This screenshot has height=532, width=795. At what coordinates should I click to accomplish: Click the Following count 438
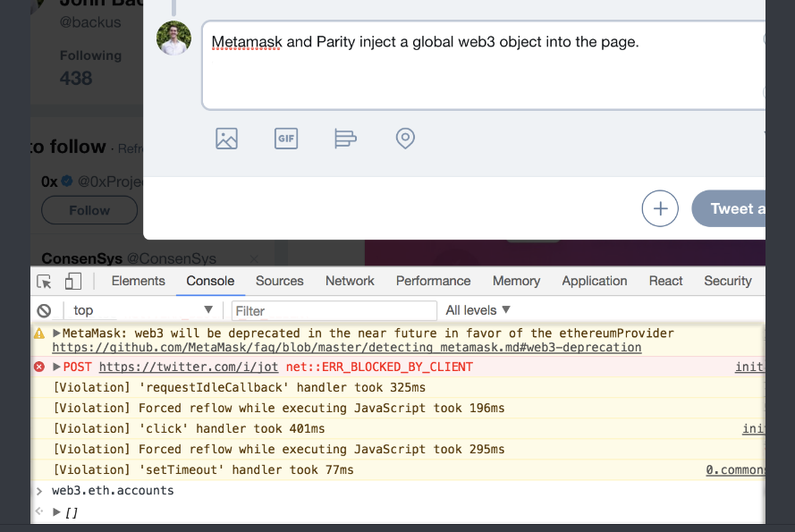(x=76, y=78)
